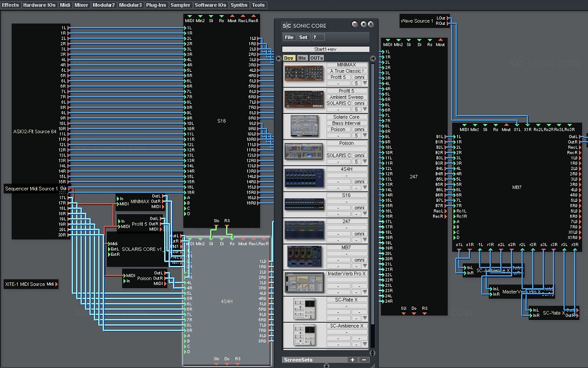This screenshot has height=368, width=588.
Task: Click the round arrow right of OUTs tab
Action: click(373, 58)
